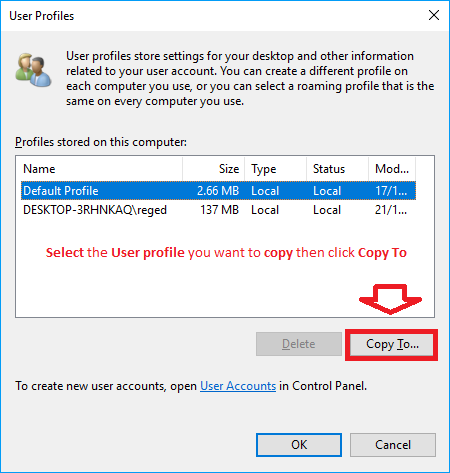Click Cancel to dismiss dialog
The image size is (450, 473).
pyautogui.click(x=393, y=445)
